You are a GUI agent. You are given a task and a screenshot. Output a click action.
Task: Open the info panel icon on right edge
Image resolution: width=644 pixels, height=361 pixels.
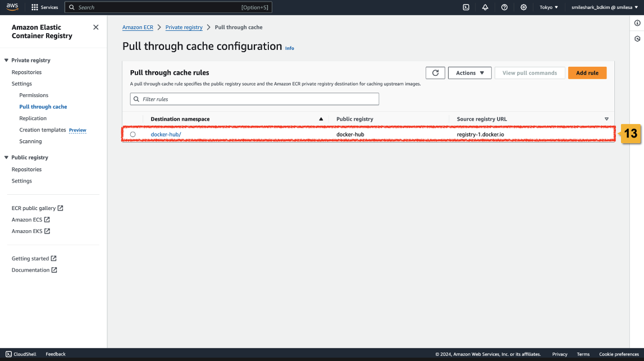click(637, 23)
